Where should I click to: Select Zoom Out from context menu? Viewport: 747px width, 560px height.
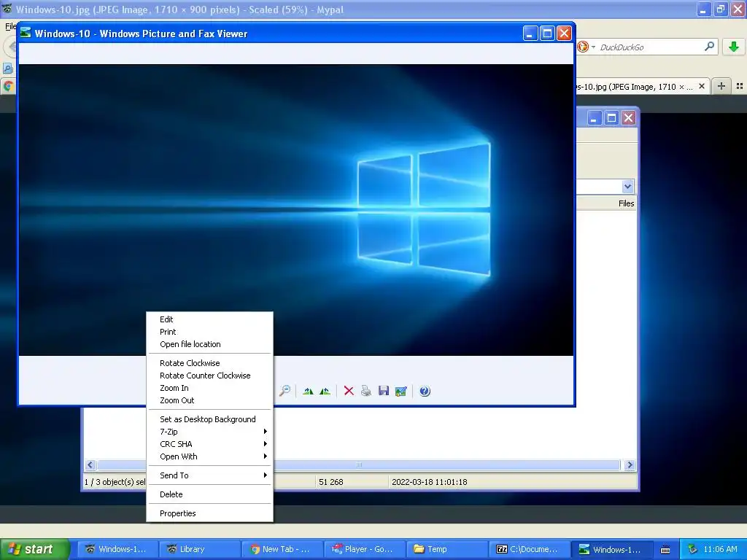[x=209, y=400]
